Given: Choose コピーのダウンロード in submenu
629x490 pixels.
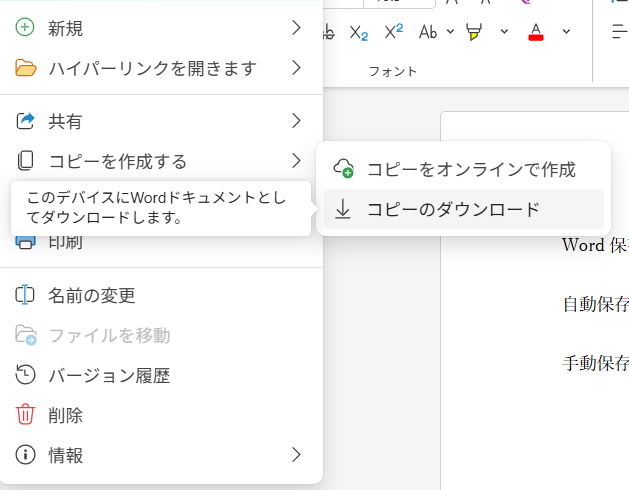Looking at the screenshot, I should [464, 209].
